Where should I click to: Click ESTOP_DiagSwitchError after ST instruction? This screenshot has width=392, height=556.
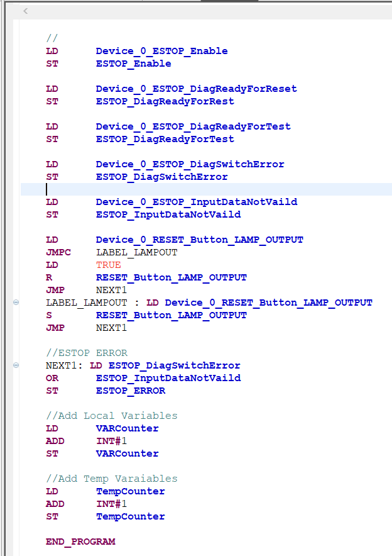tap(162, 177)
